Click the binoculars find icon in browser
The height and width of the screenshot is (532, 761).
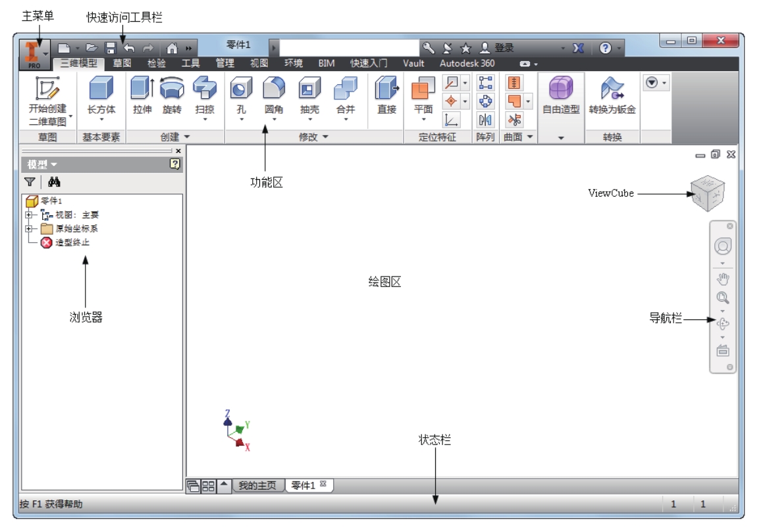(x=54, y=182)
